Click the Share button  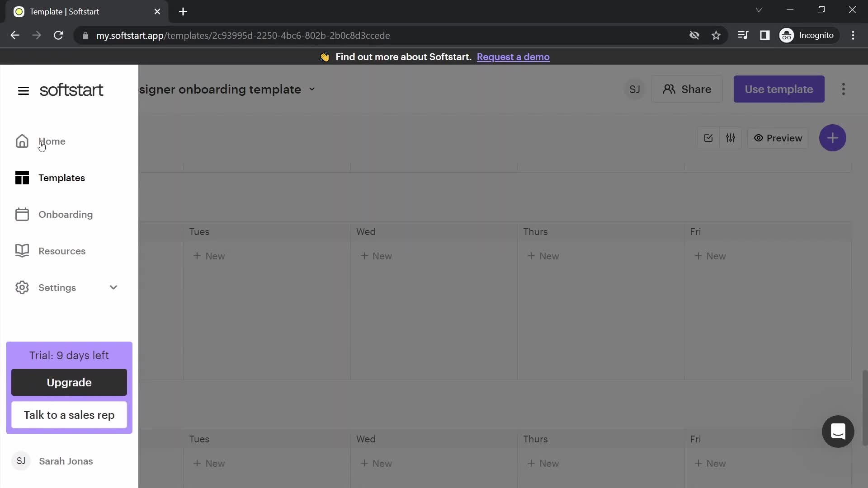(x=687, y=89)
